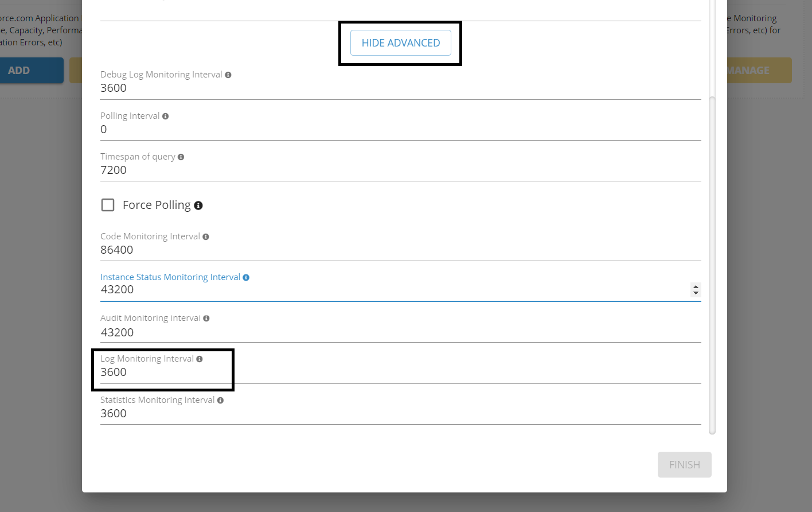
Task: Click the Statistics Monitoring Interval info icon
Action: click(220, 399)
